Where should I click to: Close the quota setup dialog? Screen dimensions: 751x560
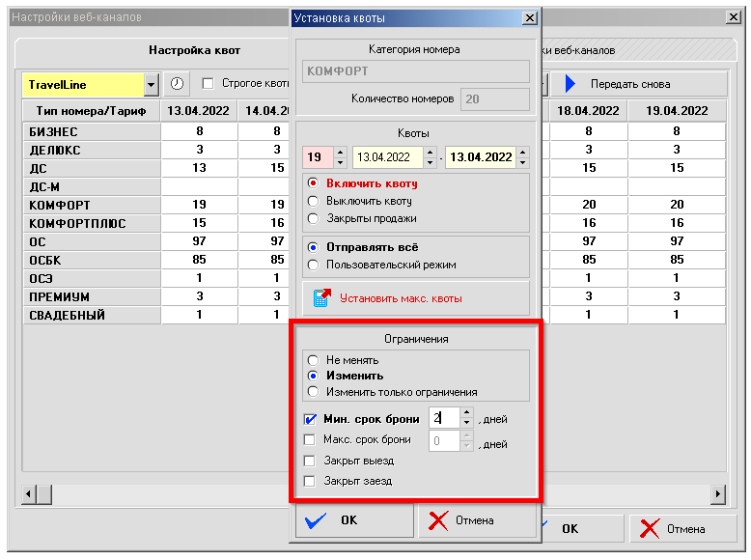(529, 17)
